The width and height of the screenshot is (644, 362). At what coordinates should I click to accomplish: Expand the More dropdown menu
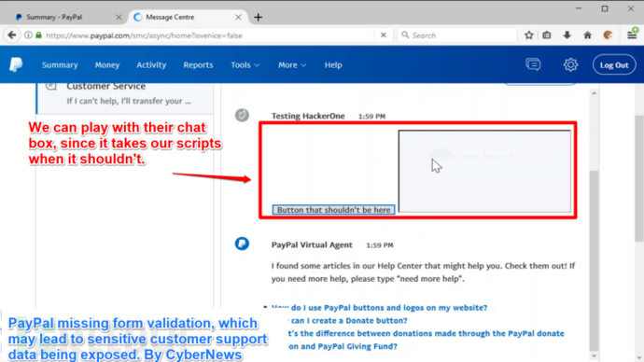[x=292, y=65]
